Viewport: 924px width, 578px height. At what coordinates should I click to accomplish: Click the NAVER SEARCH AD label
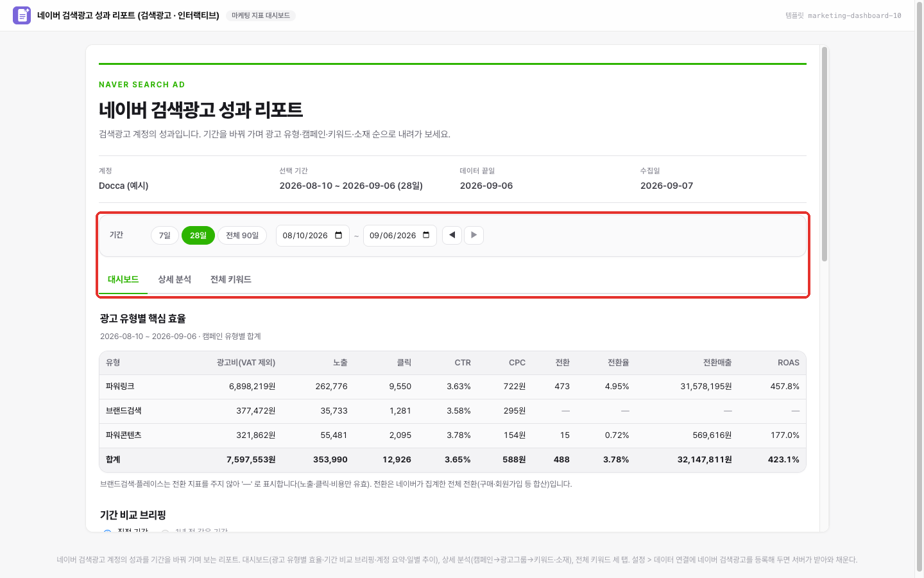142,85
